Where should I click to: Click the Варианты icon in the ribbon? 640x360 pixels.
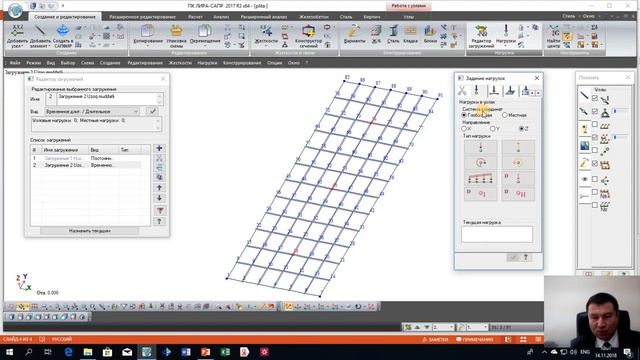354,35
